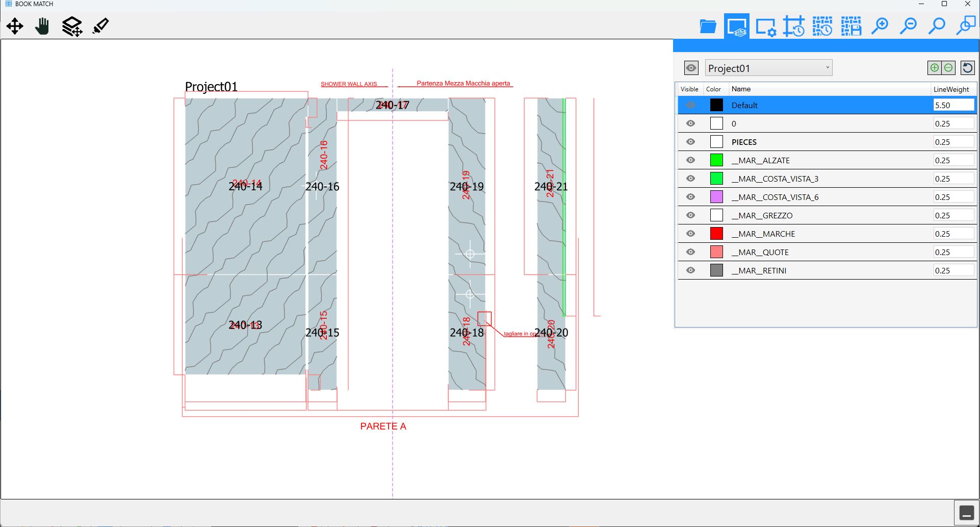Hide the PIECES layer
980x527 pixels.
(690, 142)
